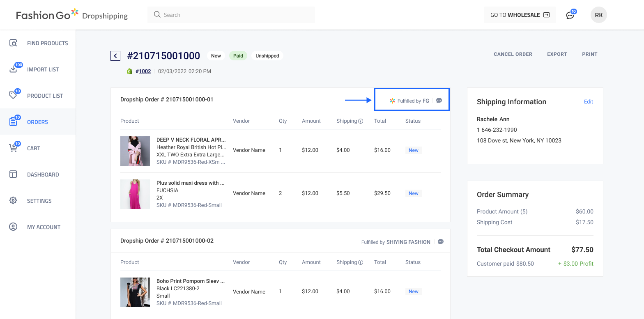Click 'Plus solid maxi dress with ...' title
This screenshot has height=319, width=644.
click(x=191, y=183)
